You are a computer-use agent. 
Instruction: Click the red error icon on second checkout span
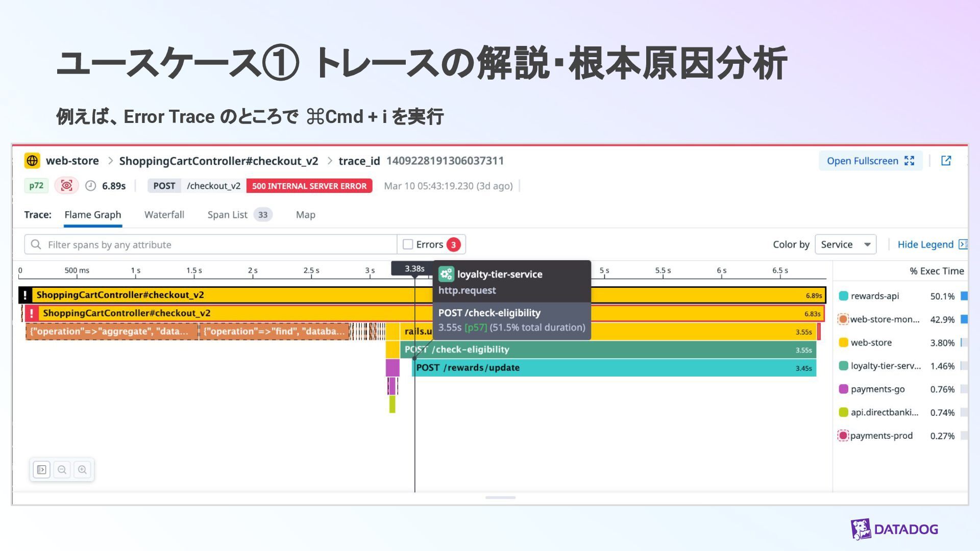[32, 313]
